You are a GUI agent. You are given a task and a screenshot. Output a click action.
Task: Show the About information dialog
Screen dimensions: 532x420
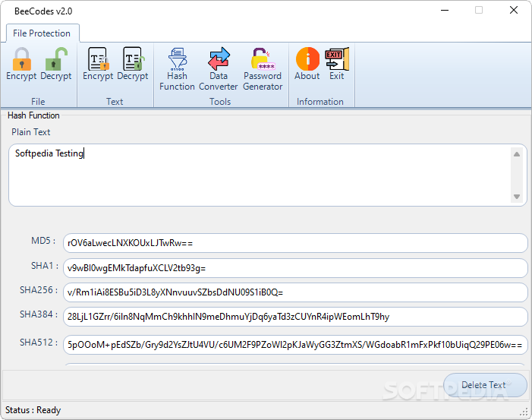pyautogui.click(x=307, y=64)
